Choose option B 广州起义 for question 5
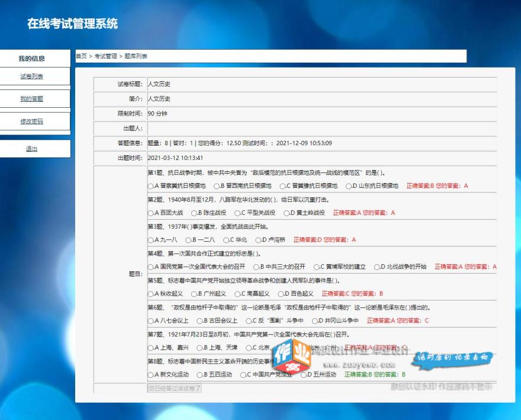 (x=194, y=294)
